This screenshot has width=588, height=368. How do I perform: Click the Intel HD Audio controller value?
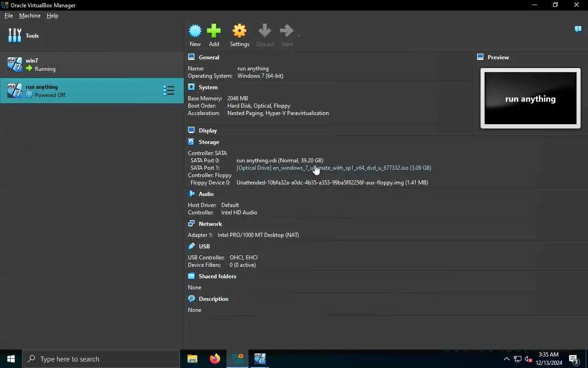[239, 213]
